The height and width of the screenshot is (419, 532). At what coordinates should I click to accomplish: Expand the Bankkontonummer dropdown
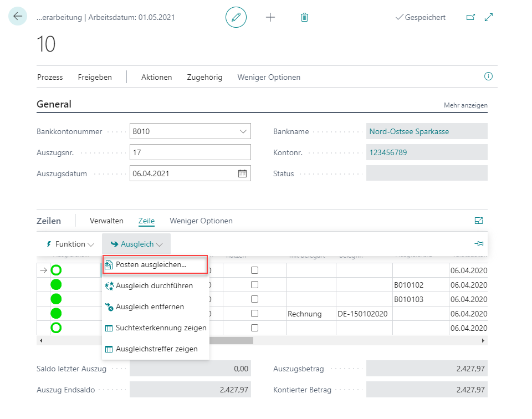(x=243, y=132)
